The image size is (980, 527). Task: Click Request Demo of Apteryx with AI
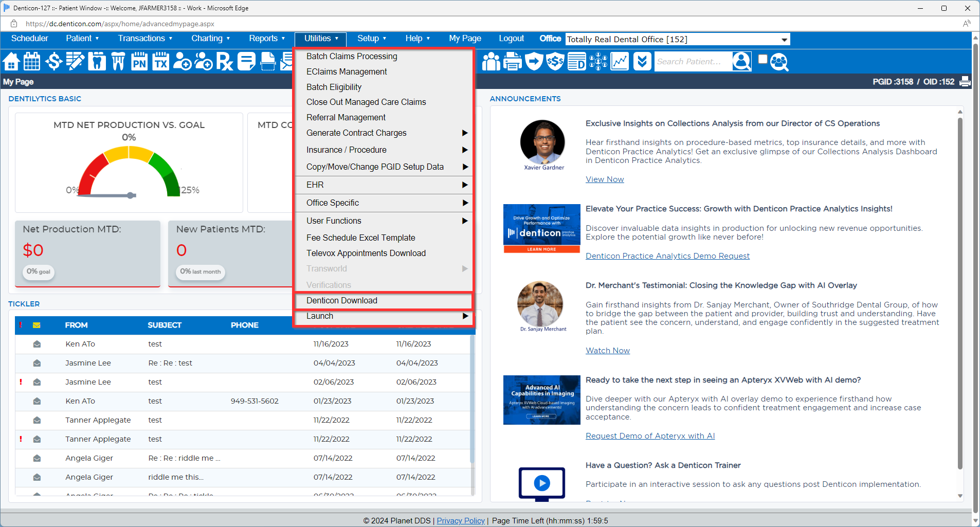click(x=650, y=436)
